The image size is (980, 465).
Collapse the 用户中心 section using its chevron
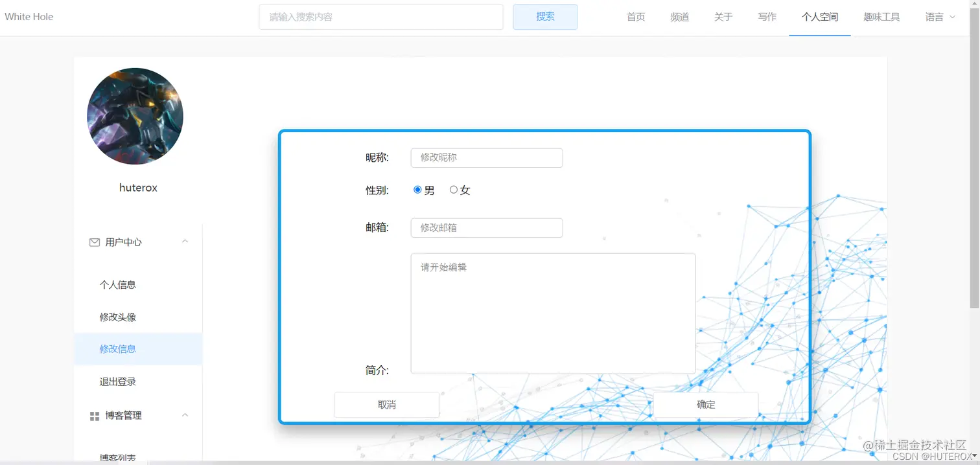[185, 240]
